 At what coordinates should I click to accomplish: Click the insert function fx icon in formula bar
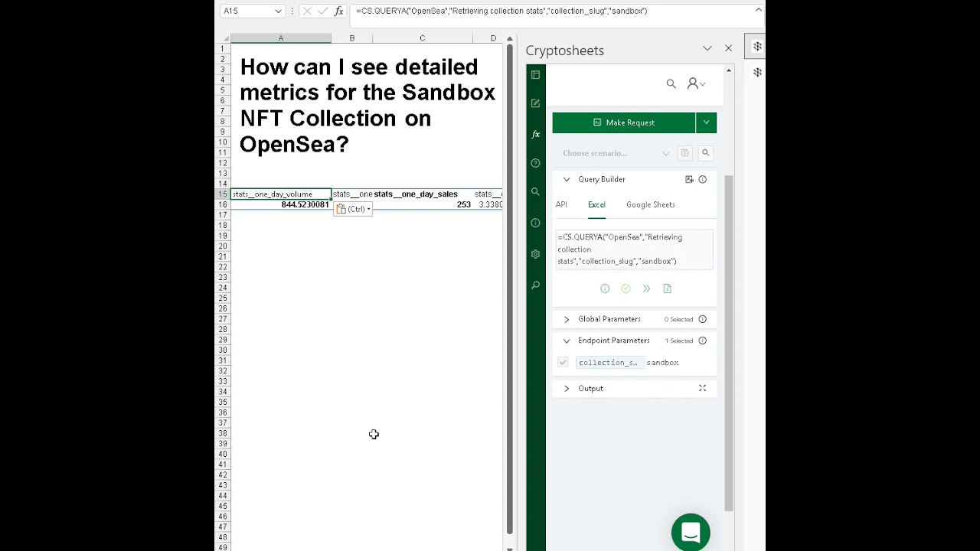pyautogui.click(x=338, y=11)
